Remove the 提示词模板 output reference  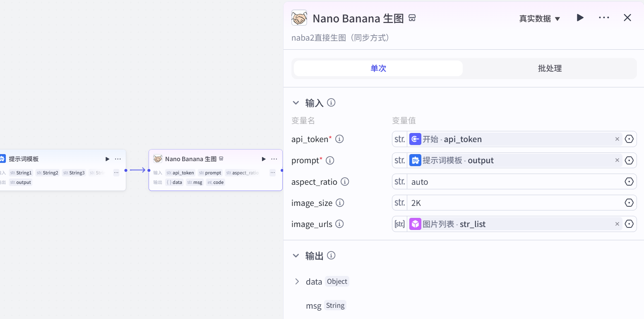pyautogui.click(x=617, y=160)
